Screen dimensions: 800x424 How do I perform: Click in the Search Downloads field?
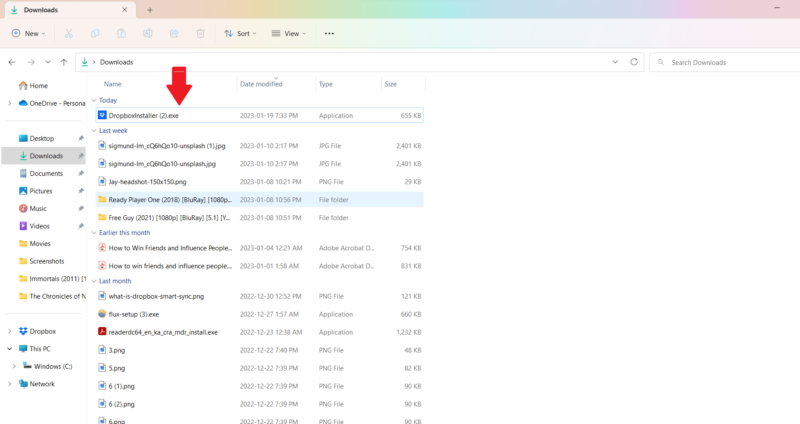coord(724,62)
